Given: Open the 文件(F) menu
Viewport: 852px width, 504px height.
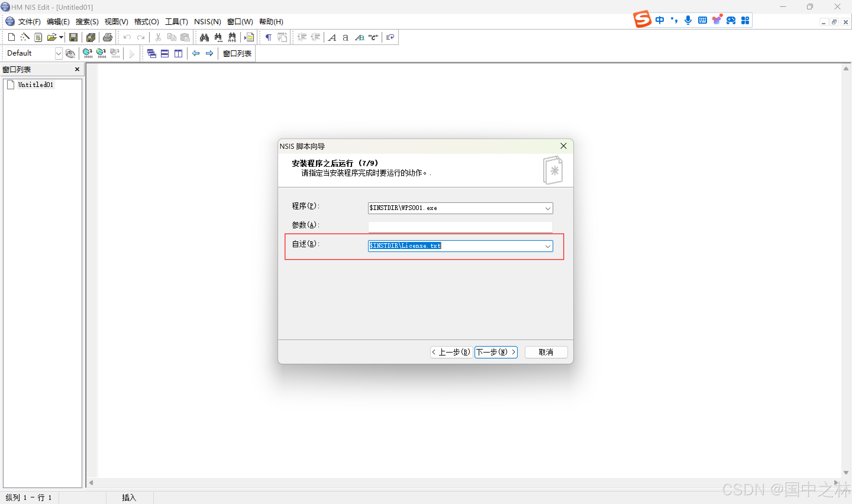Looking at the screenshot, I should point(29,22).
